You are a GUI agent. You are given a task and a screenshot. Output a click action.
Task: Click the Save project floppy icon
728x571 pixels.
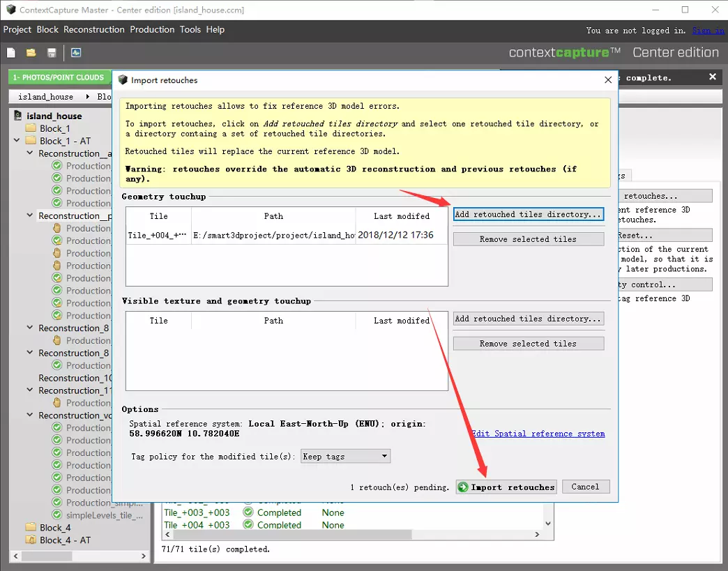(x=52, y=52)
